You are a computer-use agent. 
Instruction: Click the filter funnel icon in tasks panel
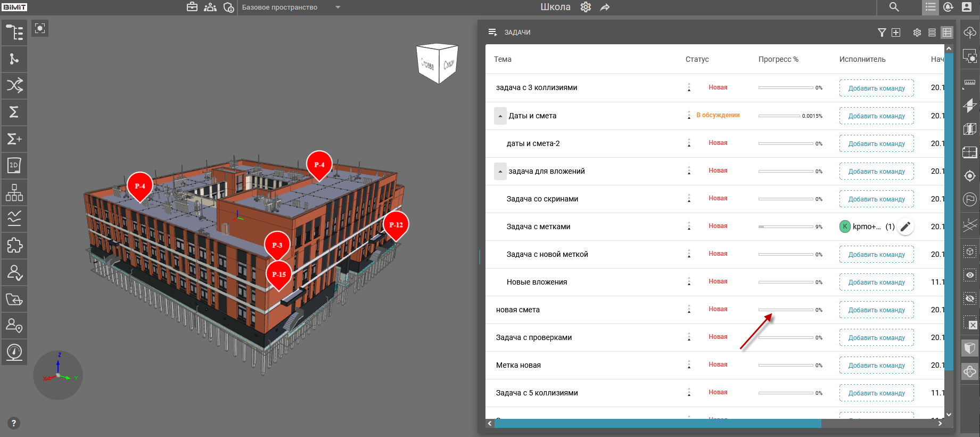coord(882,33)
